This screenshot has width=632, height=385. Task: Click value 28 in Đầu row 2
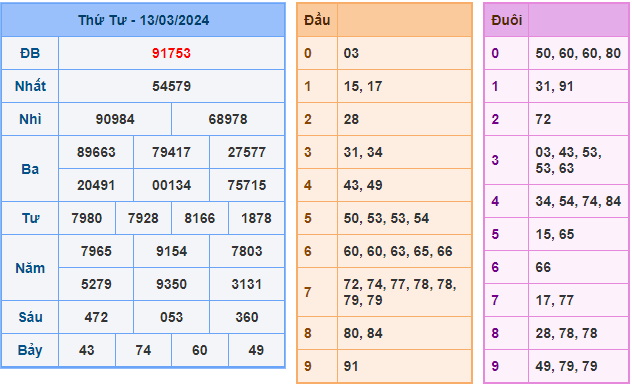pos(351,119)
